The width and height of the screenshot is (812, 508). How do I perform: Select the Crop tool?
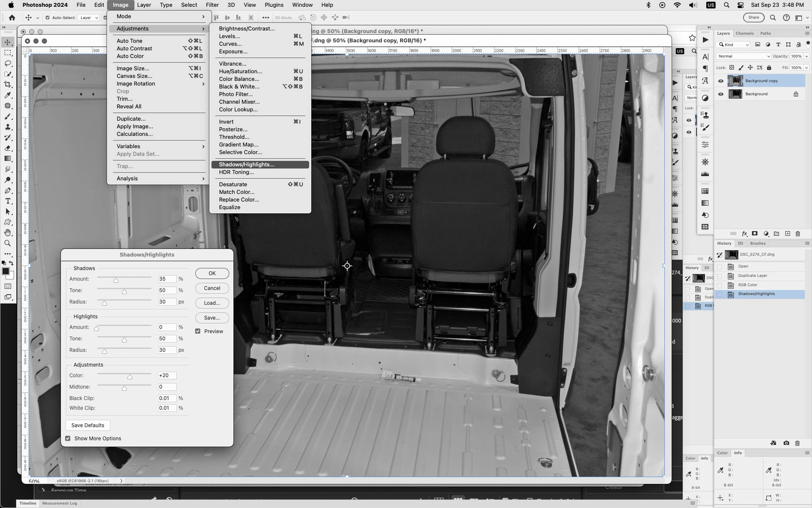point(8,85)
